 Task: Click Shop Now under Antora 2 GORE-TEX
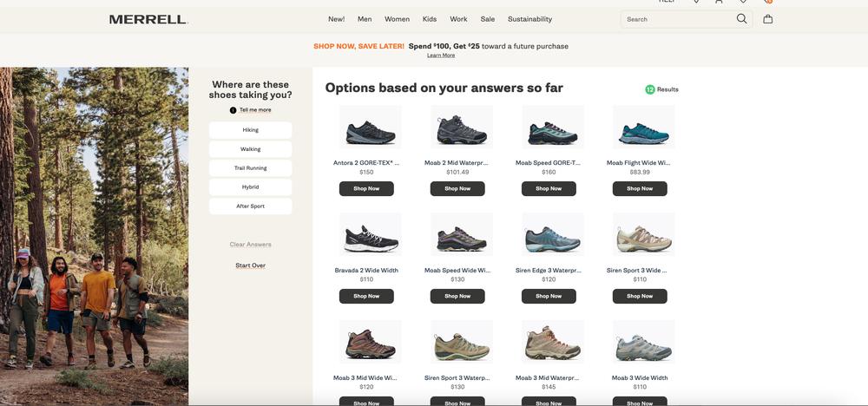366,188
